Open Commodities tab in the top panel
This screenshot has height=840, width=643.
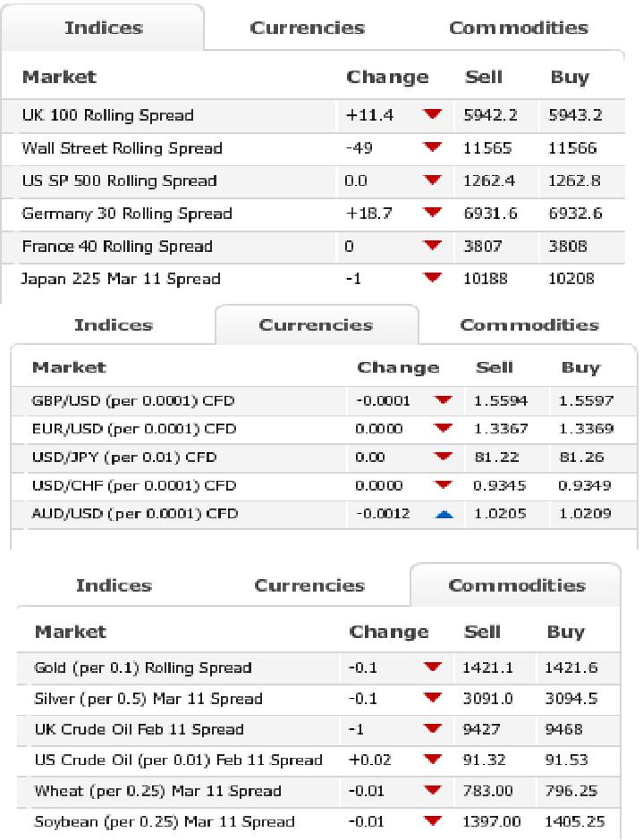(x=518, y=28)
